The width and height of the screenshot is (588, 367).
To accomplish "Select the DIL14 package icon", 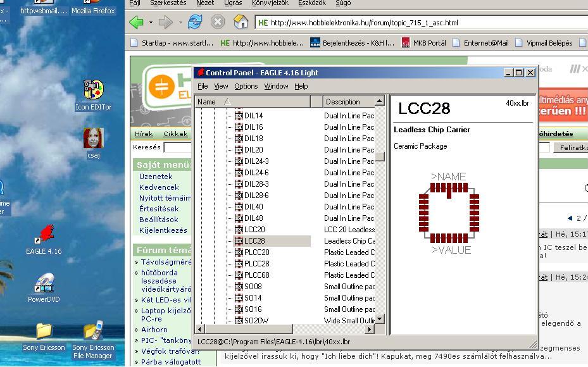I will pos(239,116).
